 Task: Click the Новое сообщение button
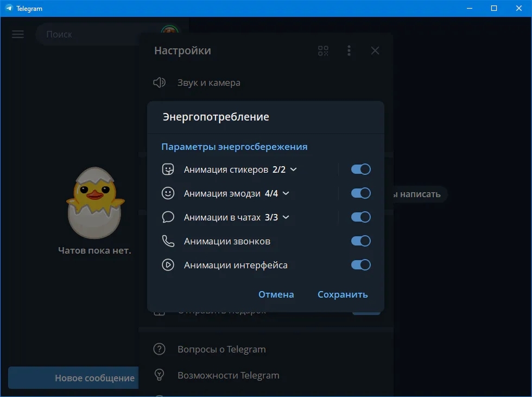coord(73,377)
